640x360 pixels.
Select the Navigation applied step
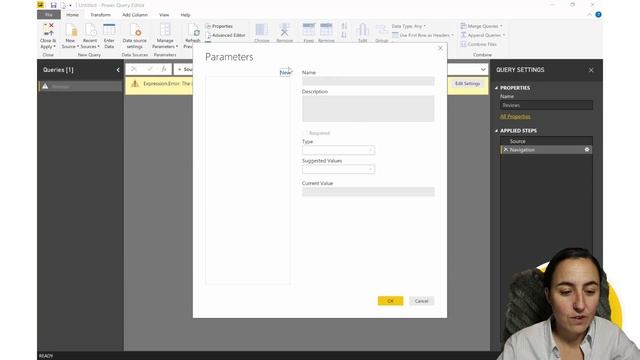[x=547, y=150]
